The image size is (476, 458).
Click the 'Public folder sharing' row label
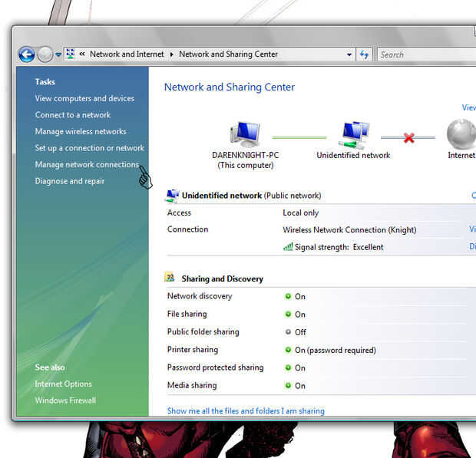tap(203, 332)
